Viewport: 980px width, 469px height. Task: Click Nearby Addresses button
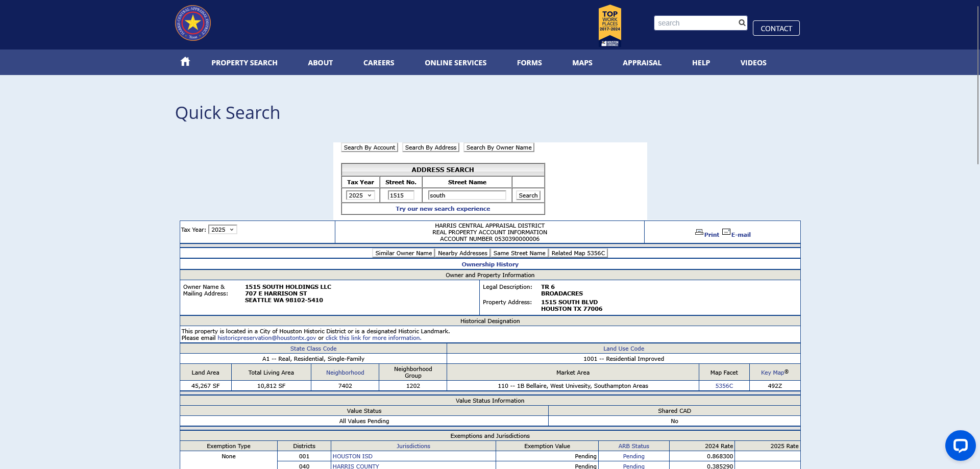pyautogui.click(x=462, y=253)
